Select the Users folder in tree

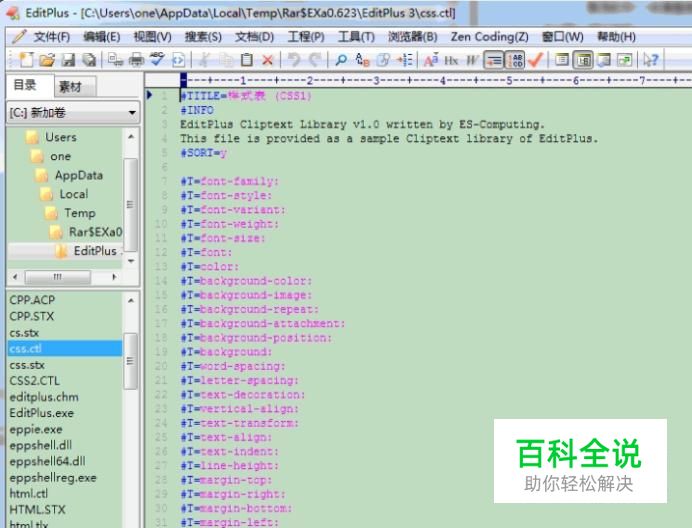coord(60,137)
